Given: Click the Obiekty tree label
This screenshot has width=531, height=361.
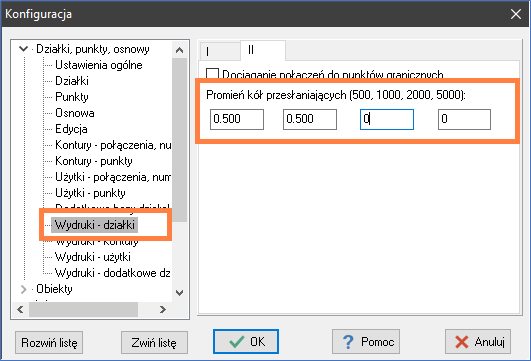Looking at the screenshot, I should pos(54,289).
